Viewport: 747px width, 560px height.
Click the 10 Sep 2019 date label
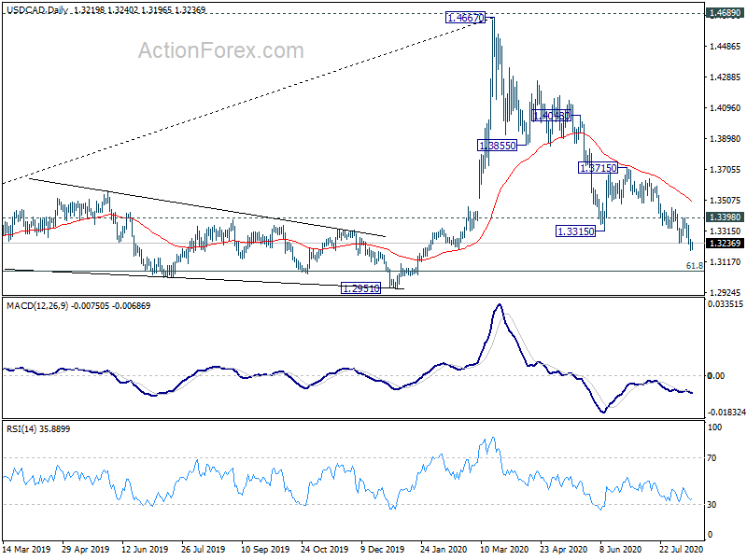click(x=265, y=549)
